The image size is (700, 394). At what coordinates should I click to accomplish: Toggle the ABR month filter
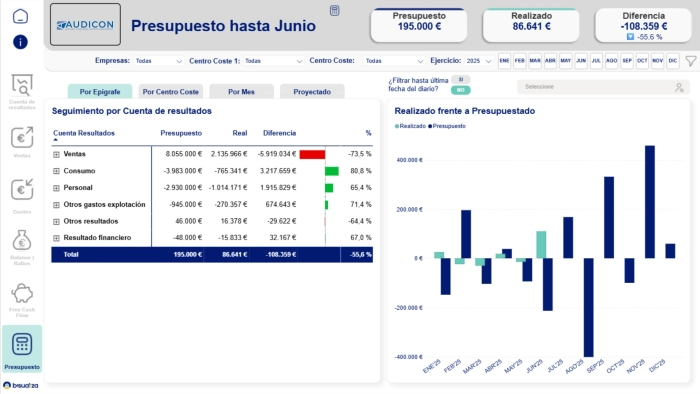[x=550, y=61]
